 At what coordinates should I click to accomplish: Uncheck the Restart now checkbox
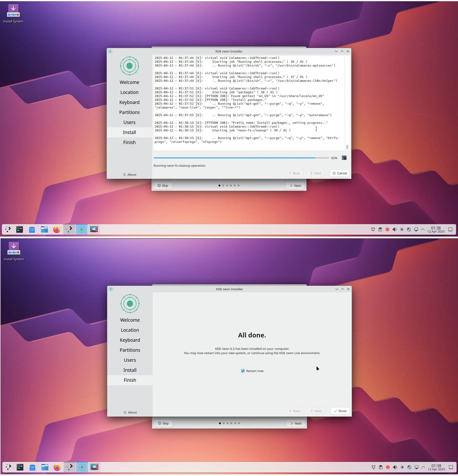(243, 371)
